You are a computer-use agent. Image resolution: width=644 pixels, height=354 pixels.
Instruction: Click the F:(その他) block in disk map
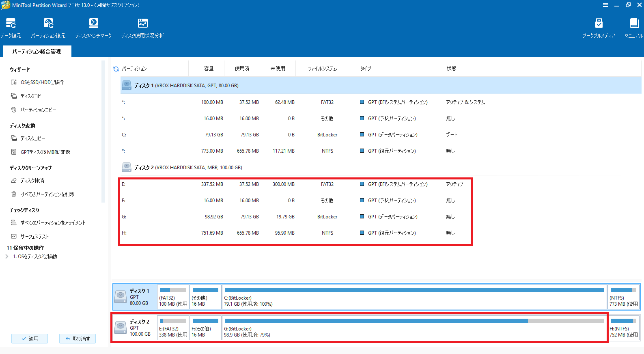[206, 328]
